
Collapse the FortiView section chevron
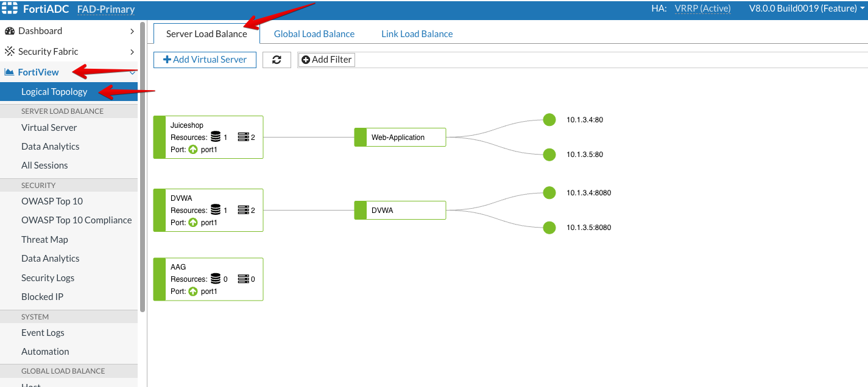pos(132,72)
